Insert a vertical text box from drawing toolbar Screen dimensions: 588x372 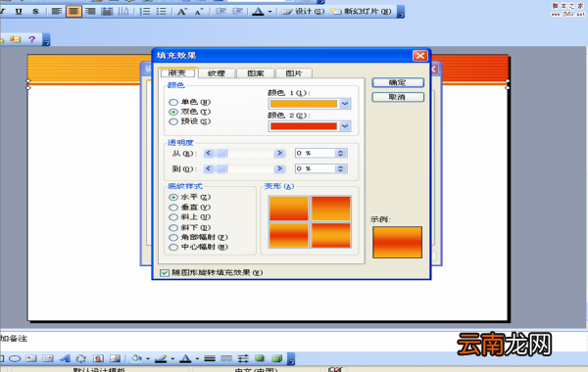tap(48, 358)
